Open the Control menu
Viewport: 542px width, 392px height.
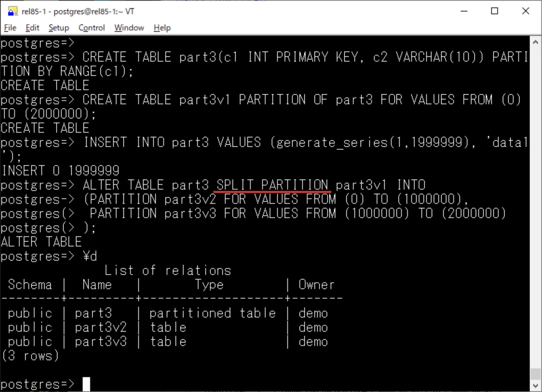[91, 28]
